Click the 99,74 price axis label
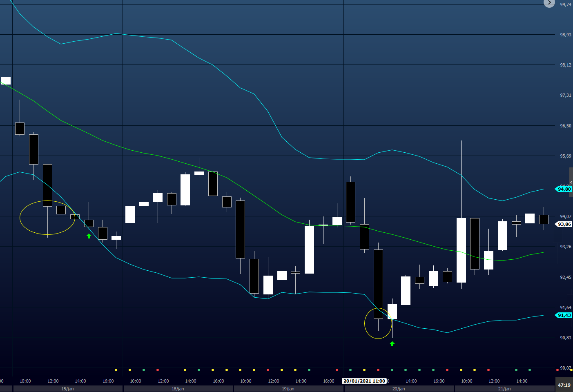 pyautogui.click(x=566, y=4)
